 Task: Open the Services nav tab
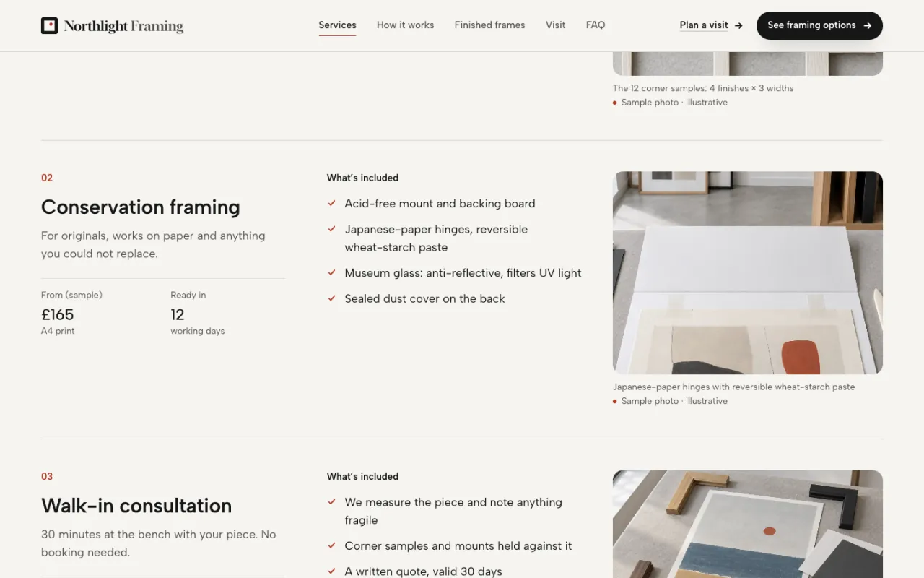(337, 25)
